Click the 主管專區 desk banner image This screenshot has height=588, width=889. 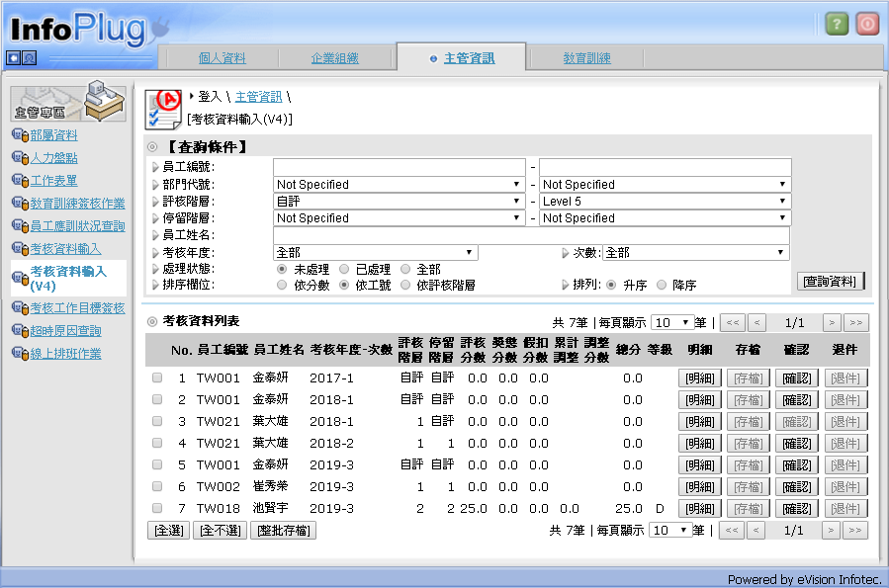click(68, 101)
